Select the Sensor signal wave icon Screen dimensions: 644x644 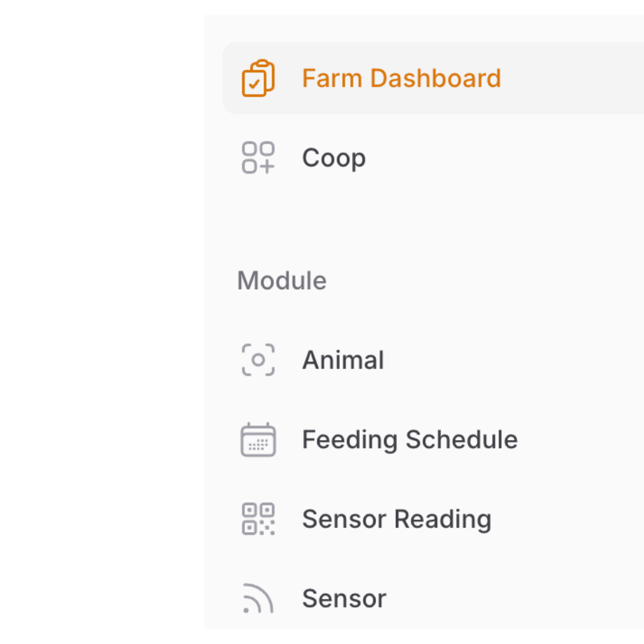click(258, 598)
